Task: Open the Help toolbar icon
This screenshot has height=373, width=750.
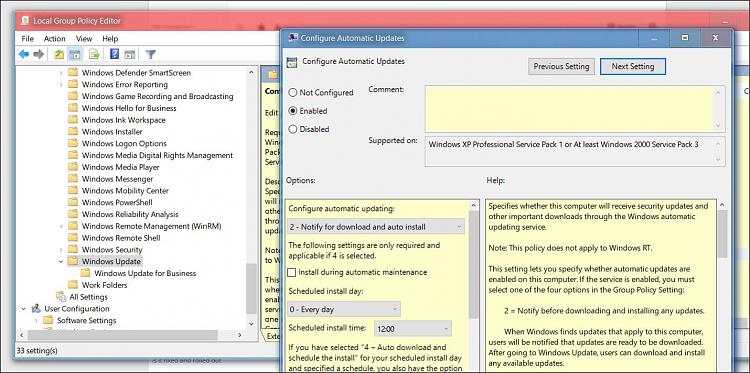Action: [x=114, y=54]
